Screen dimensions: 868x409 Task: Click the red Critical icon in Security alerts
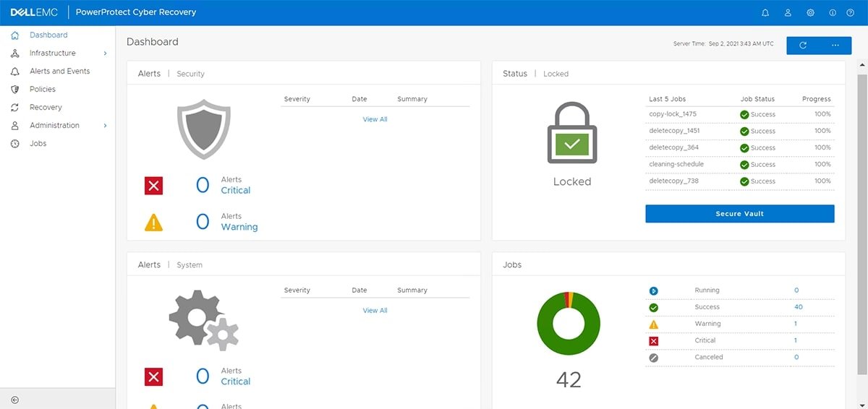pyautogui.click(x=153, y=186)
